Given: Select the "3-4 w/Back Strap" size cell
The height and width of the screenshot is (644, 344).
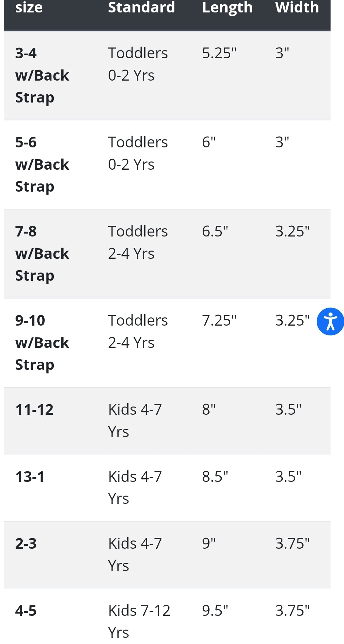Looking at the screenshot, I should click(42, 75).
